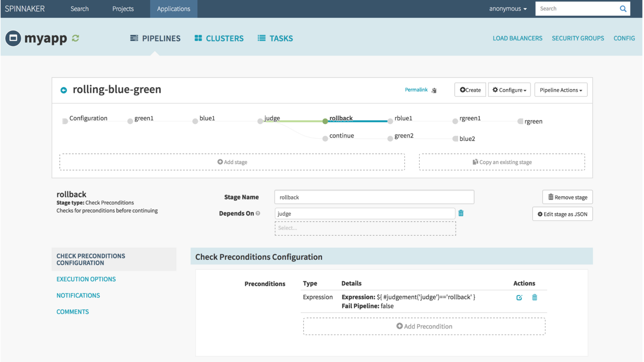Switch to the CLUSTERS tab
Screen dimensions: 644x362
pos(219,38)
